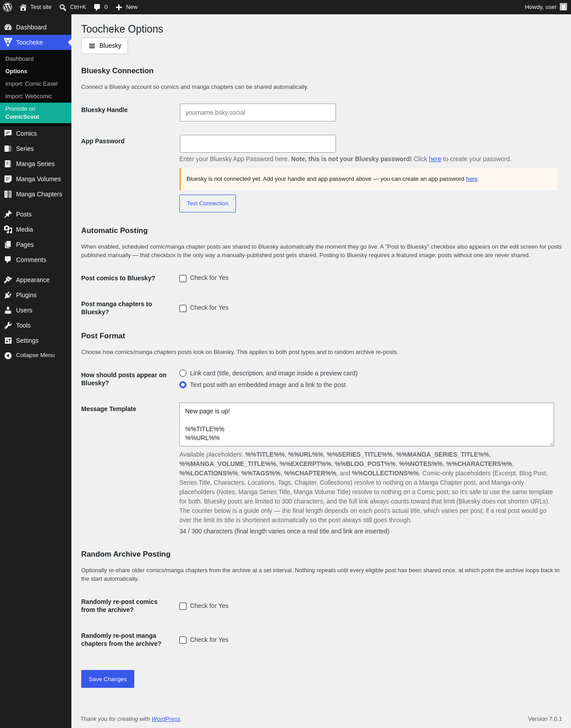Select Options in the Toocheke submenu
Viewport: 571px width, 728px height.
(x=17, y=71)
